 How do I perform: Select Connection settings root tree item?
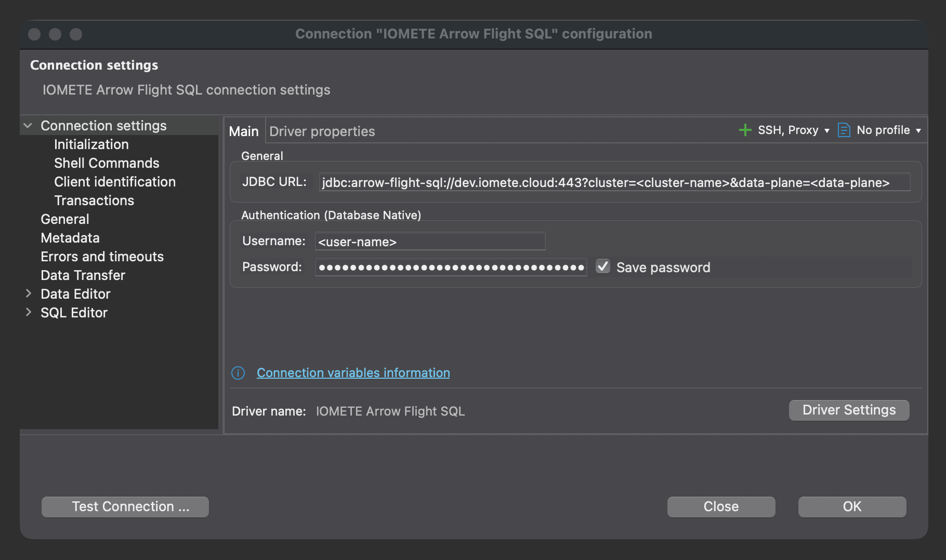coord(104,126)
